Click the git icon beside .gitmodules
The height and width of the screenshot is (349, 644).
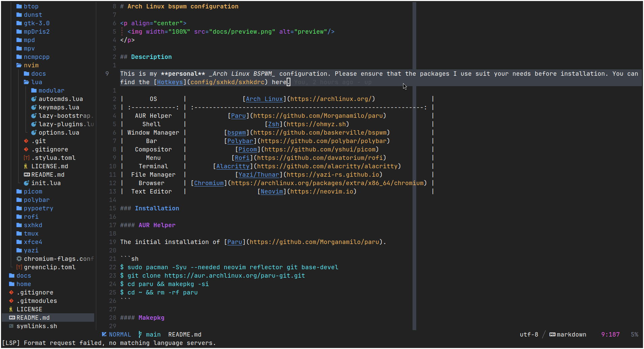(x=11, y=301)
